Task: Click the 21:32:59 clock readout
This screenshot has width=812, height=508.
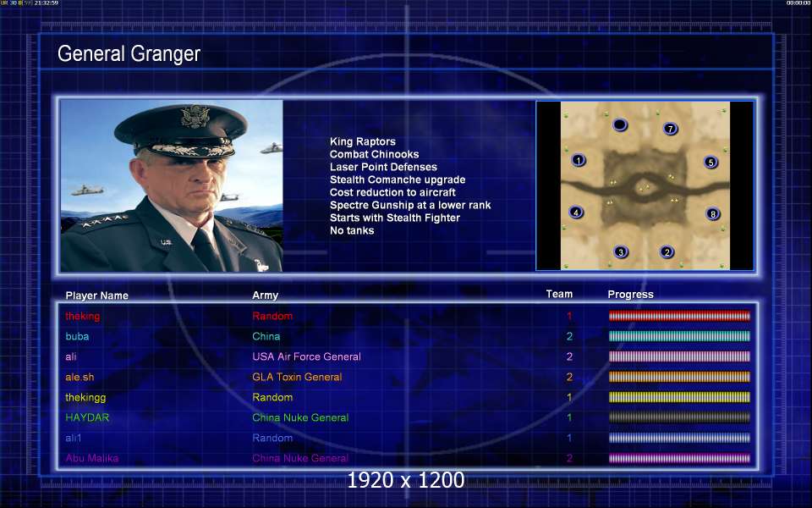Action: [x=47, y=3]
